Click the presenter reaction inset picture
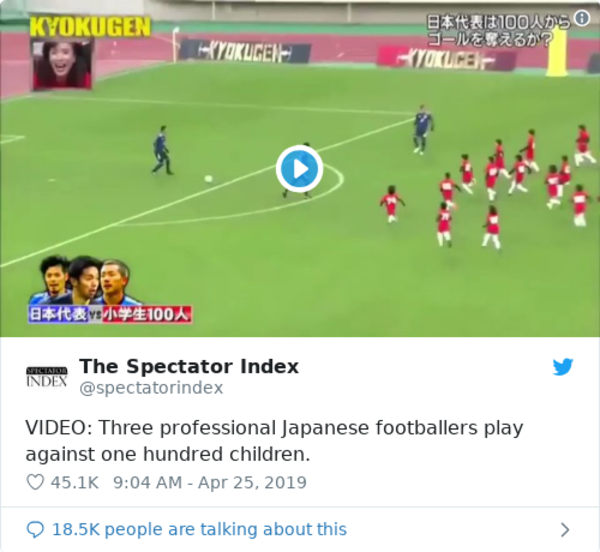Screen dimensions: 600x552 point(62,64)
